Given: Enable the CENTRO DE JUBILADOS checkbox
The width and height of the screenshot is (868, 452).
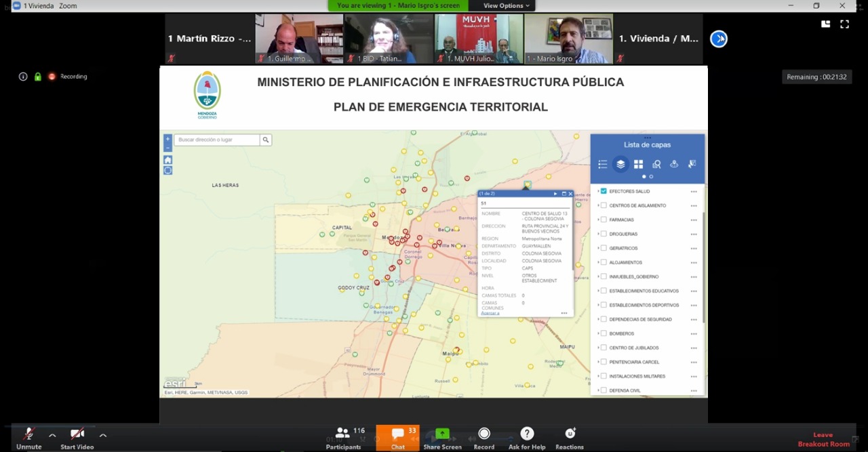Looking at the screenshot, I should [x=604, y=348].
